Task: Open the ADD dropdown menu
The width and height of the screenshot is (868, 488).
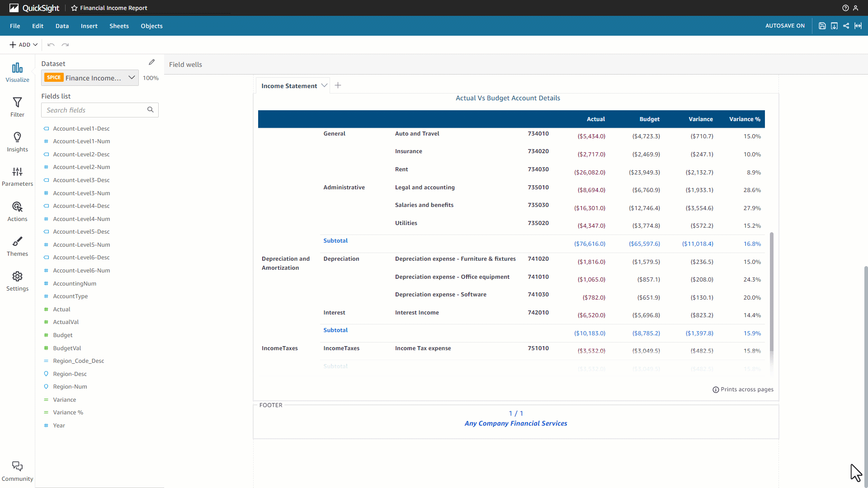Action: click(24, 45)
